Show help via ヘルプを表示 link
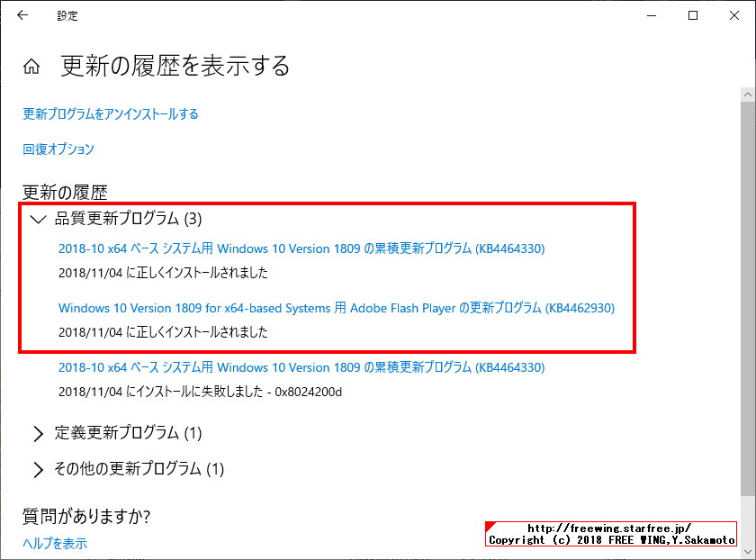Image resolution: width=756 pixels, height=560 pixels. point(54,544)
